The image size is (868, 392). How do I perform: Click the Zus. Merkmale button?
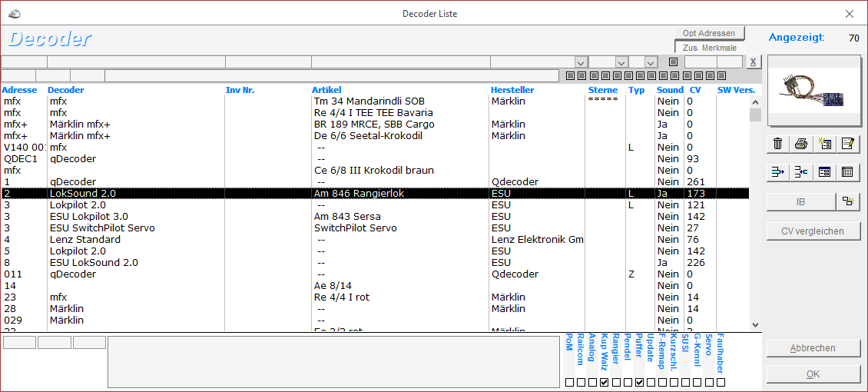coord(709,48)
